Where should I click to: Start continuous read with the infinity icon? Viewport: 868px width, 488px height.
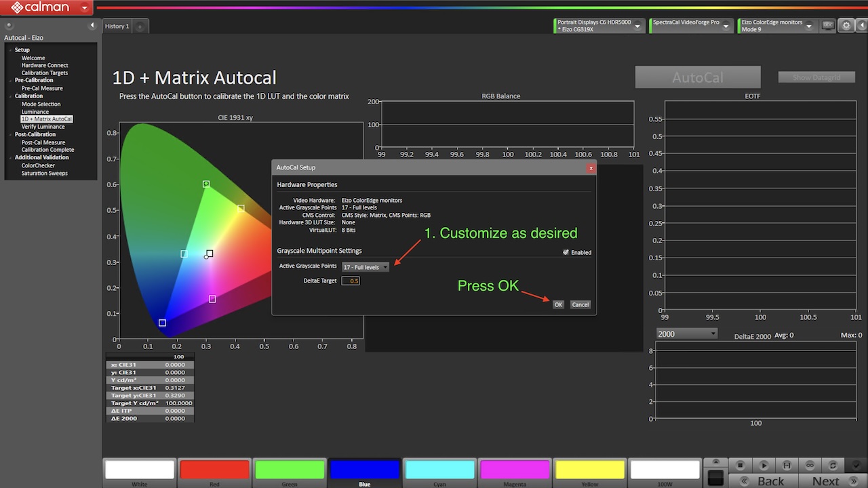pyautogui.click(x=810, y=466)
